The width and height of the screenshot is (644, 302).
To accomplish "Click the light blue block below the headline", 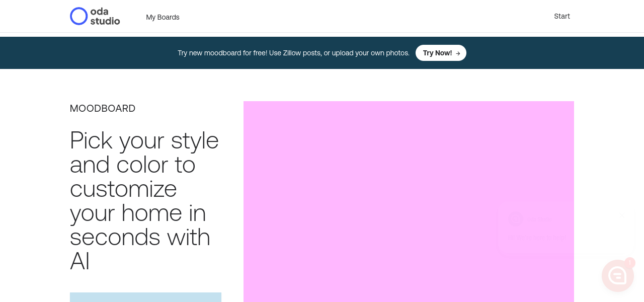I will click(x=145, y=297).
